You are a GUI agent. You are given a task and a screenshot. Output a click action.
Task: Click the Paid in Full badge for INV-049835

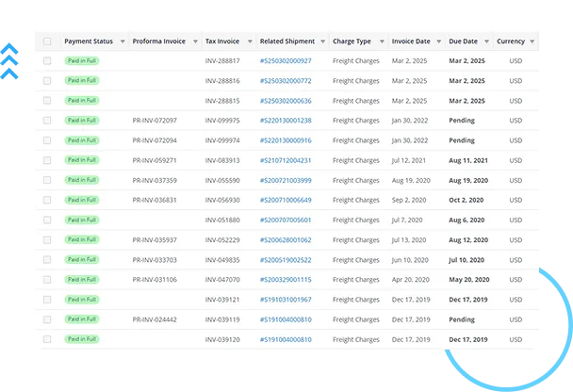(82, 259)
